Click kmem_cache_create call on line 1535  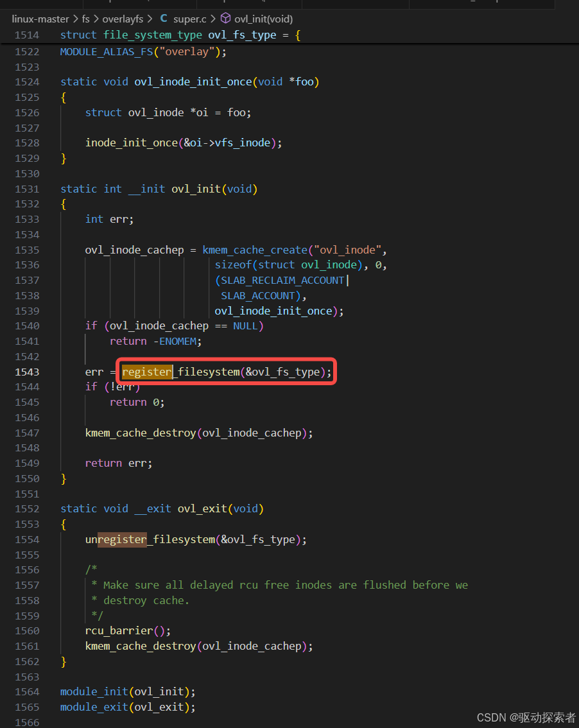coord(255,250)
